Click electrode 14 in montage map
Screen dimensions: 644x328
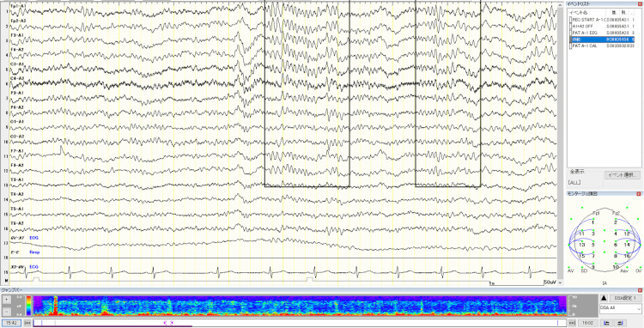627,245
